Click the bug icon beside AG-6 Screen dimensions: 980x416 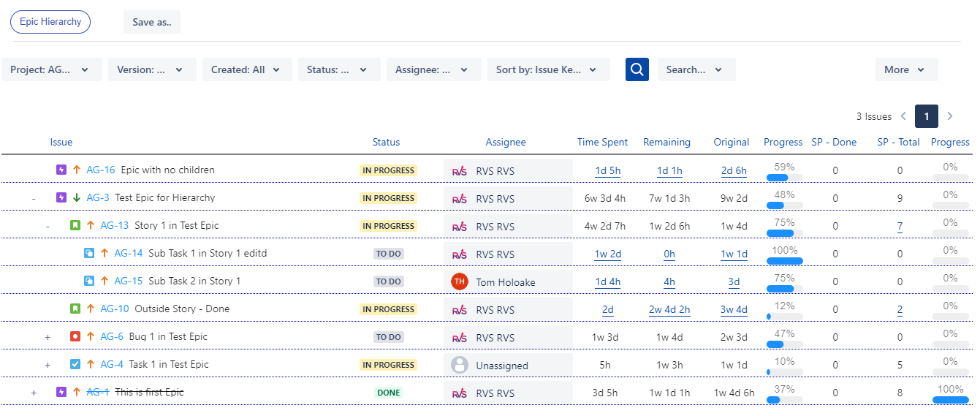75,337
